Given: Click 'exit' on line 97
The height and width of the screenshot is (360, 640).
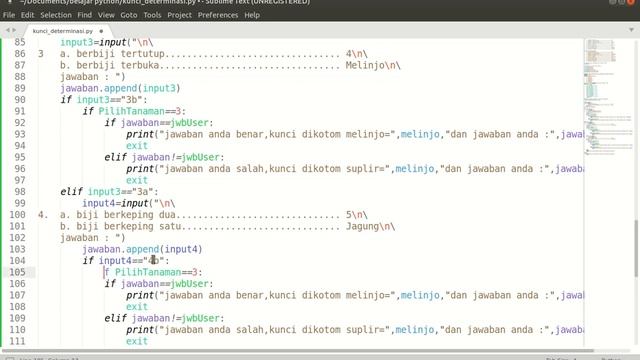Looking at the screenshot, I should click(137, 180).
